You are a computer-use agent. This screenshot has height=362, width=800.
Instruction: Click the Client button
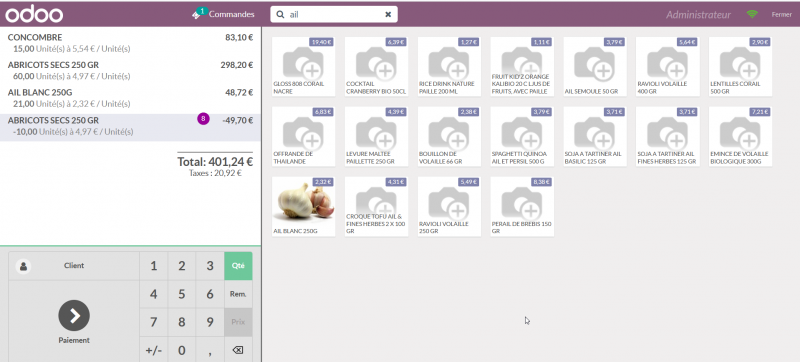click(x=74, y=266)
